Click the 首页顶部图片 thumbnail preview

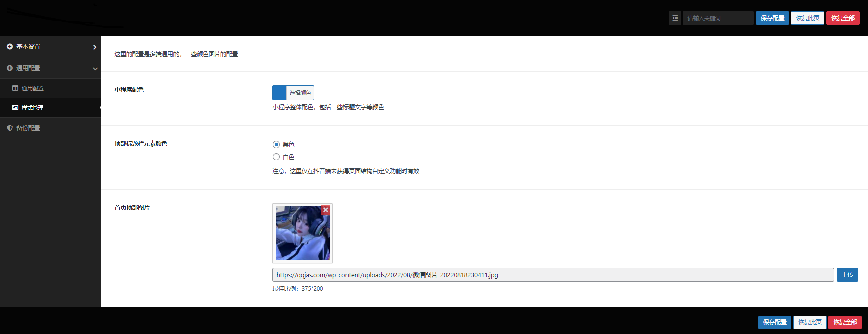[302, 233]
